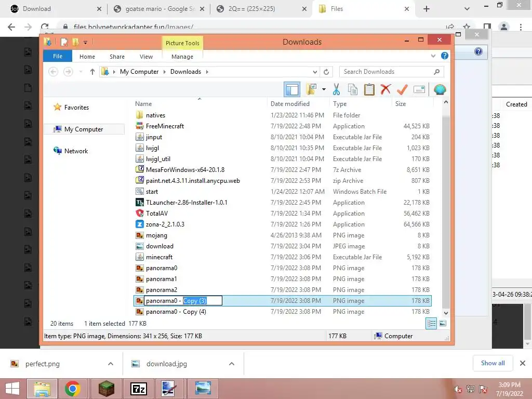This screenshot has width=532, height=399.
Task: Switch to the Share ribbon tab
Action: [x=117, y=57]
